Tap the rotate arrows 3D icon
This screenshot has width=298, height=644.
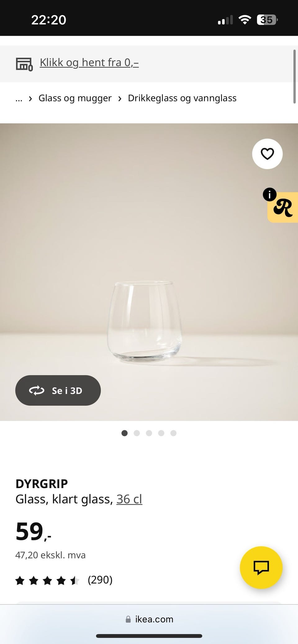point(37,390)
